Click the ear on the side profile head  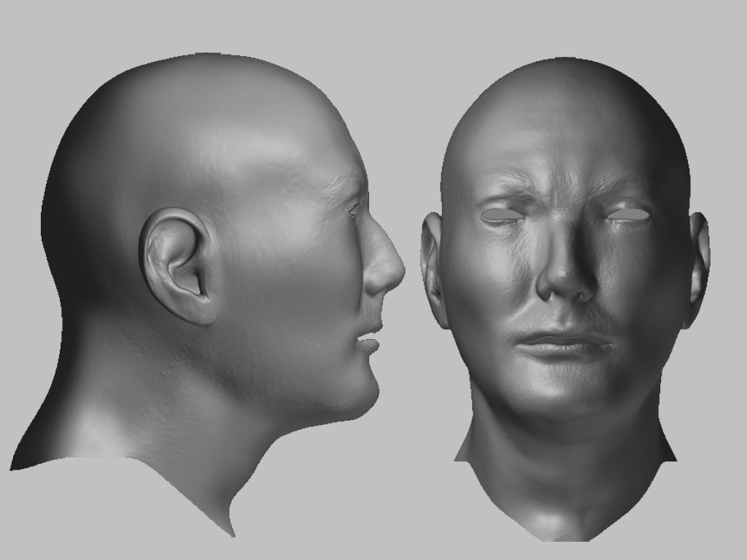coord(175,255)
